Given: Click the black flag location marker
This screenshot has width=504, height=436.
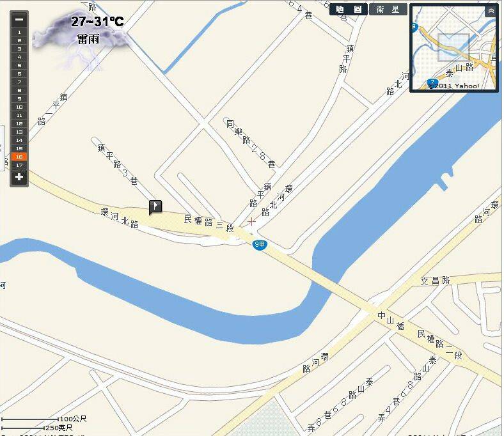Looking at the screenshot, I should (x=155, y=206).
